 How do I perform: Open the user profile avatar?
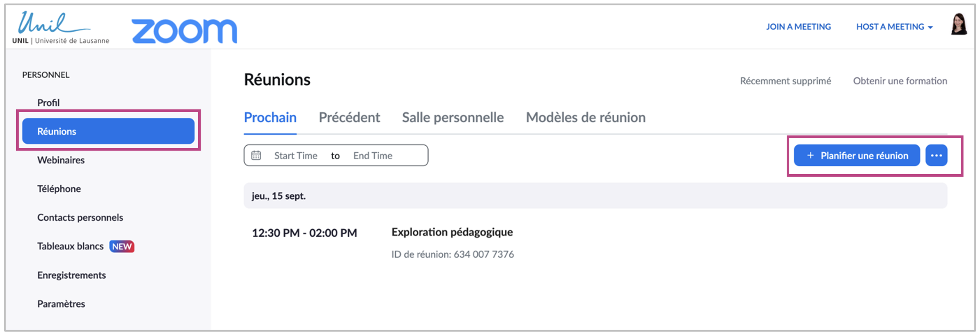point(959,25)
